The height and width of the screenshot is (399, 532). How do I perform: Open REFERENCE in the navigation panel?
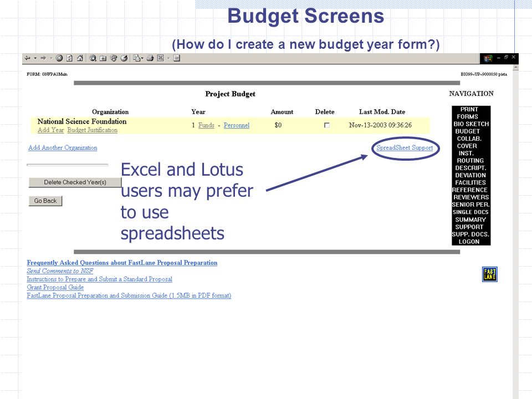pos(469,190)
